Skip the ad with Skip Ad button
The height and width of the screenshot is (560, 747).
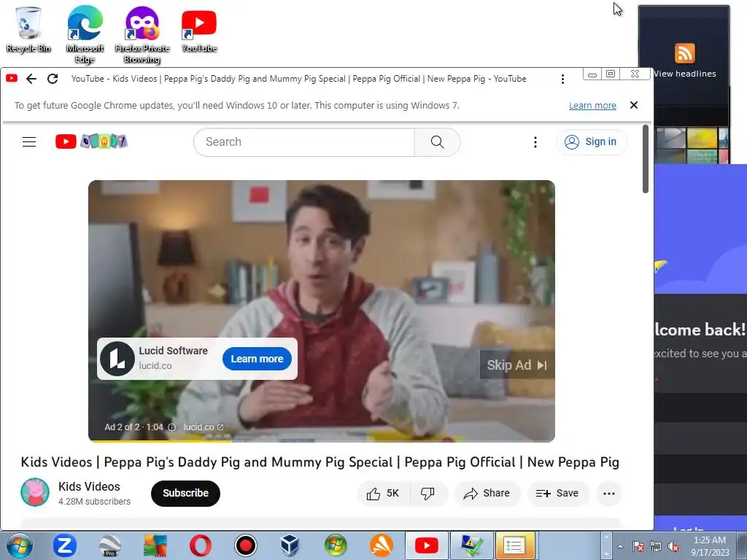tap(517, 365)
